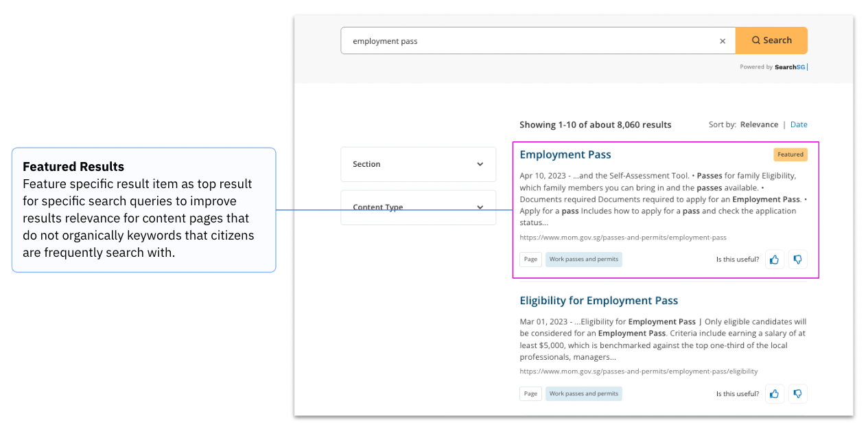Switch sorting to Date
868x436 pixels.
coord(798,124)
